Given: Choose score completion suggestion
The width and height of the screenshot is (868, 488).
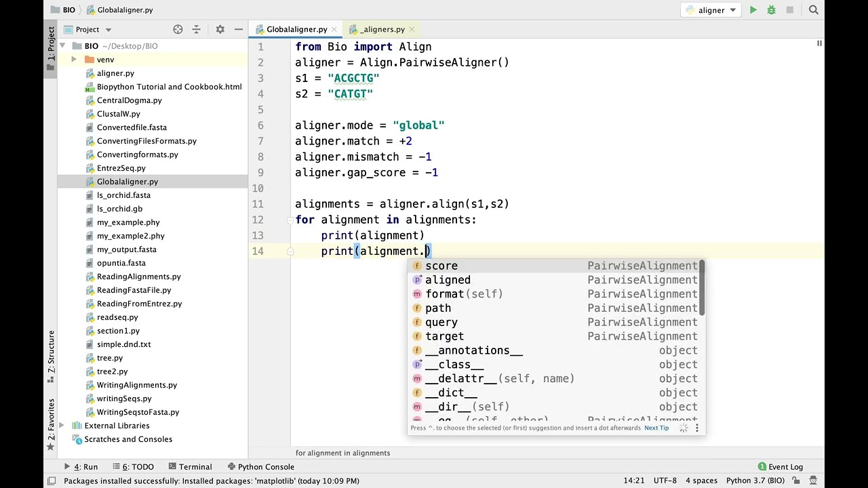Looking at the screenshot, I should (554, 266).
